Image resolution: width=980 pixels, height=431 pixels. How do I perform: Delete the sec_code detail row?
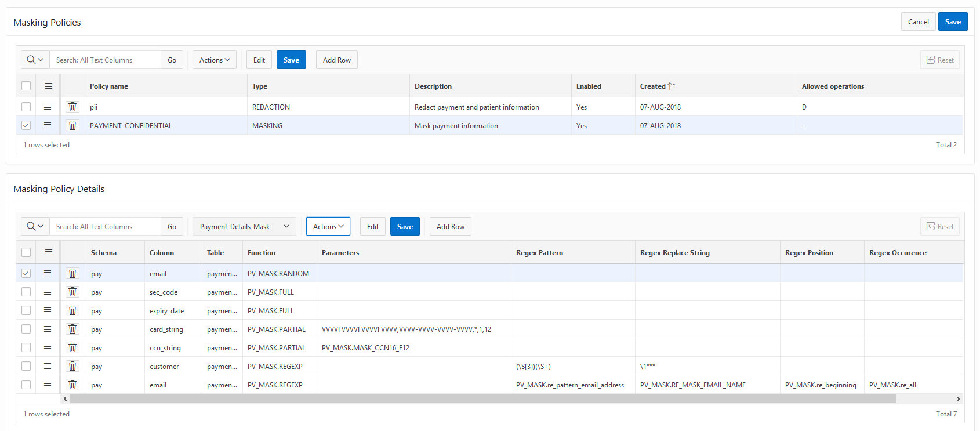coord(72,292)
